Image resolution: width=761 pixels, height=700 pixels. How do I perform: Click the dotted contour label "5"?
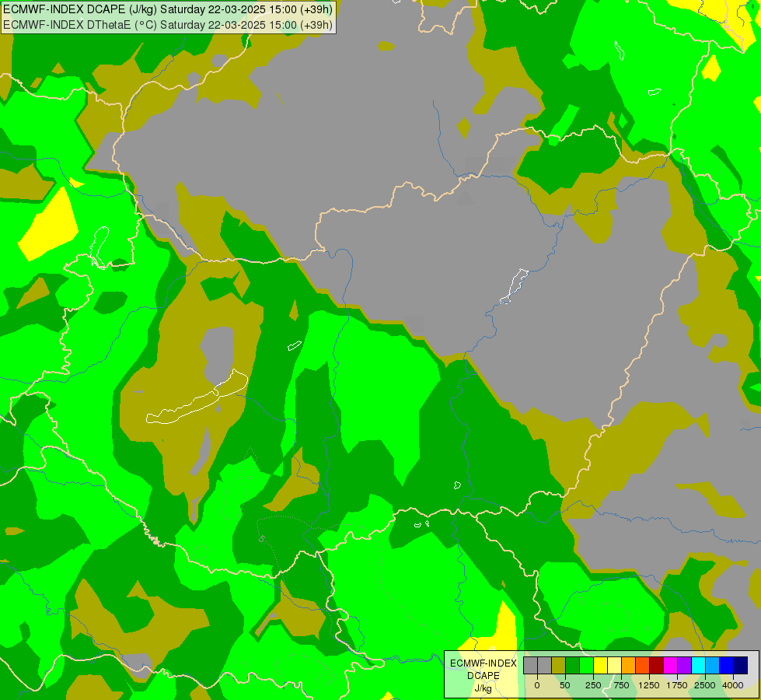coord(262,539)
